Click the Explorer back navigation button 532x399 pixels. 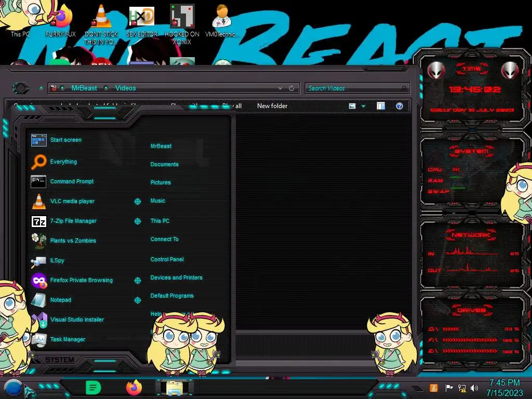tap(21, 88)
